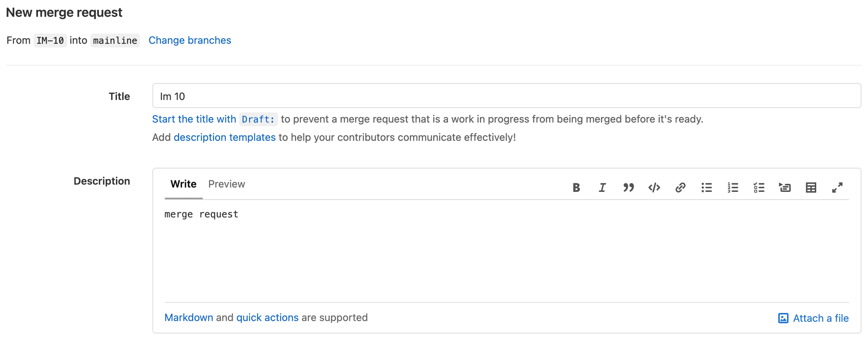Screen dimensions: 868x340
Task: Insert a hyperlink into the description
Action: (680, 187)
